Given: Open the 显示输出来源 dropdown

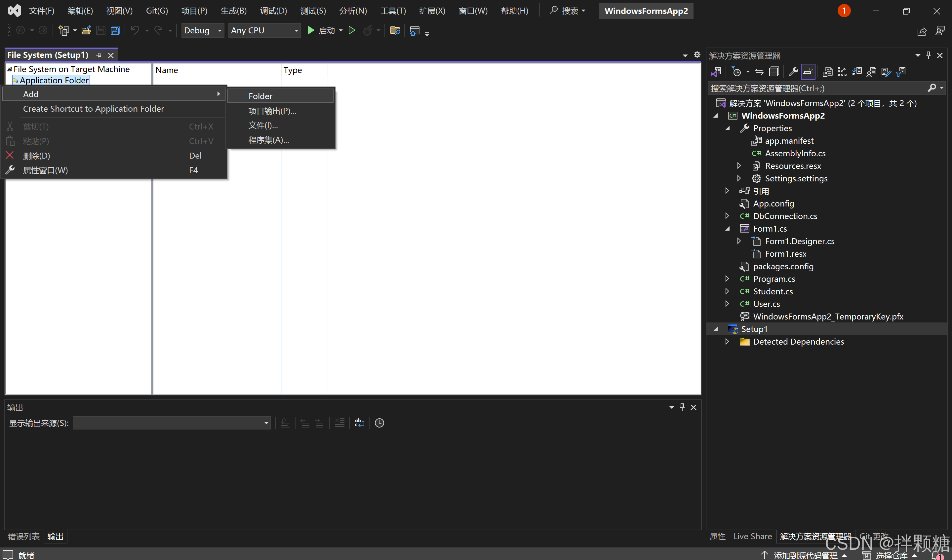Looking at the screenshot, I should pyautogui.click(x=266, y=423).
